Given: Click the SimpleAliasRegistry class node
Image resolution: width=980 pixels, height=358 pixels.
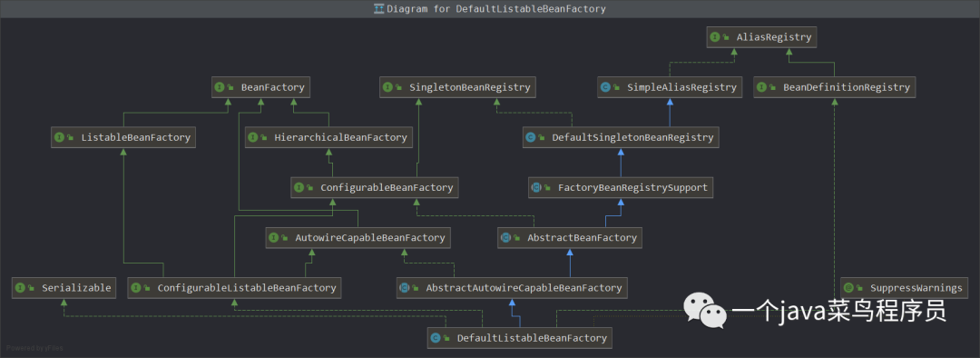Looking at the screenshot, I should (670, 87).
